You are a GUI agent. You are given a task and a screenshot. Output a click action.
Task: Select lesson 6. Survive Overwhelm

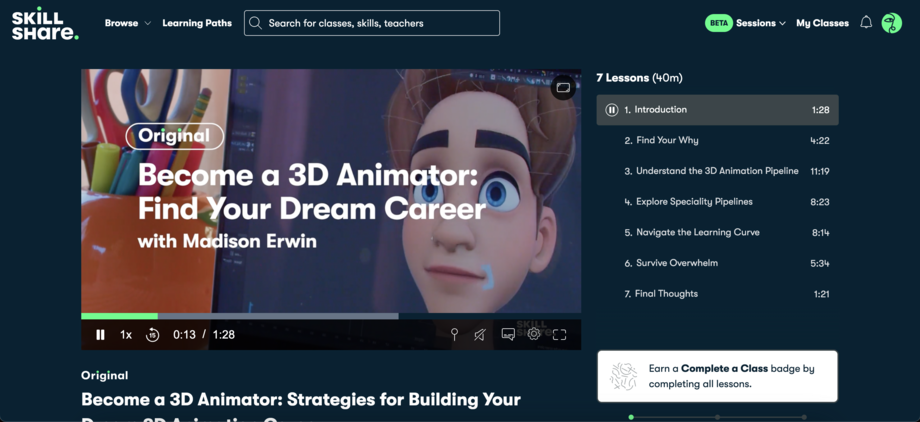(718, 263)
